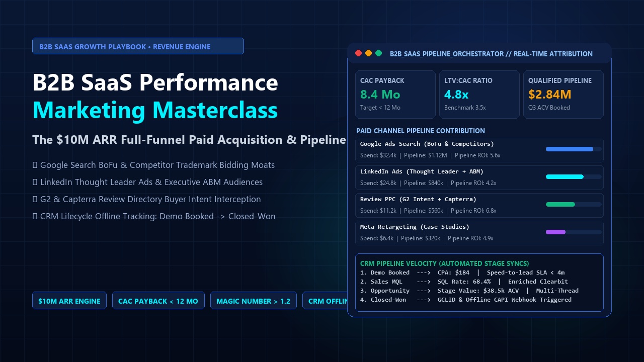Click the '3. Opportunity' velocity line

[469, 291]
